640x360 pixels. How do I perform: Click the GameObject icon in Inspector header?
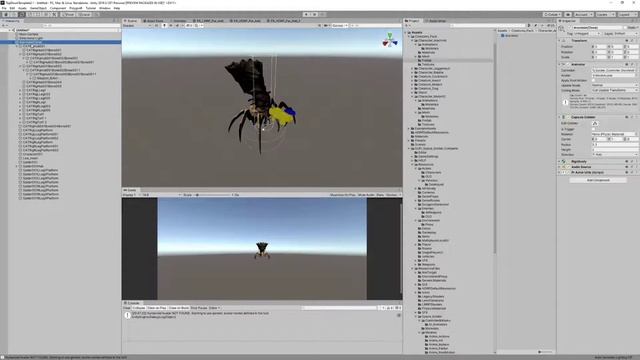click(x=562, y=28)
